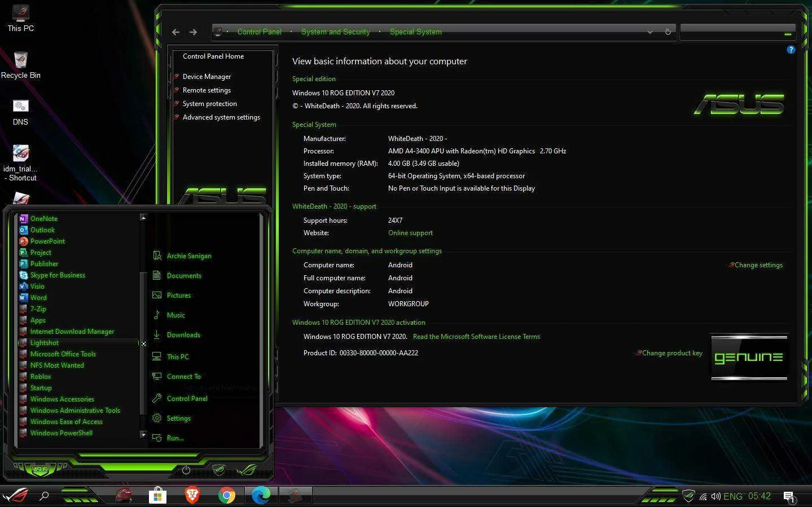
Task: Launch Project from the app list
Action: 35,253
